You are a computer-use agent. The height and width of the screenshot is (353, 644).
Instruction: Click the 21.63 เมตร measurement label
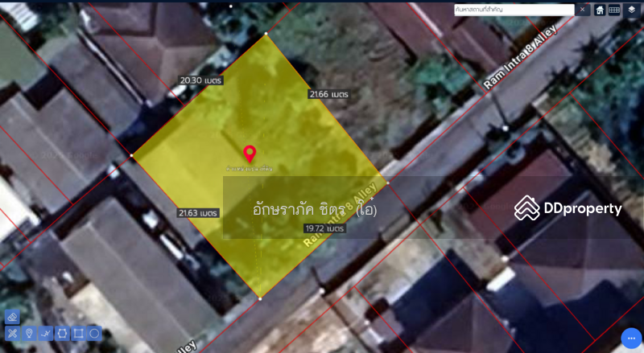coord(198,213)
